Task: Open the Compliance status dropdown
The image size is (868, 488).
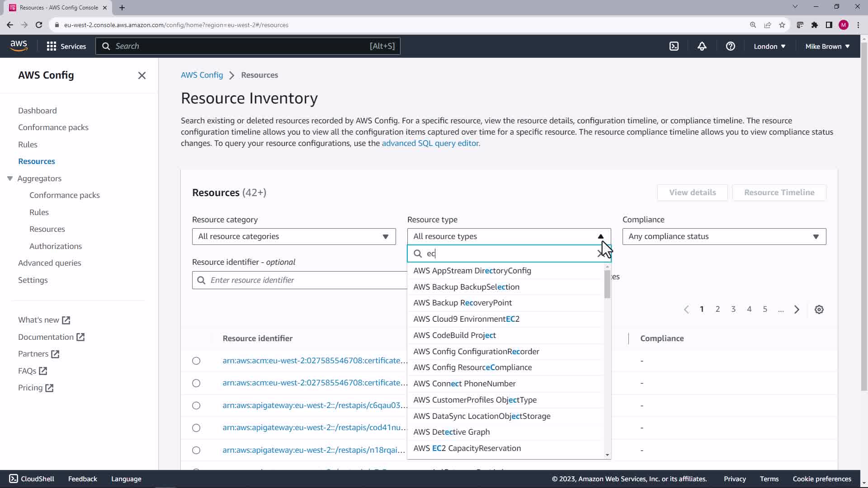Action: (724, 236)
